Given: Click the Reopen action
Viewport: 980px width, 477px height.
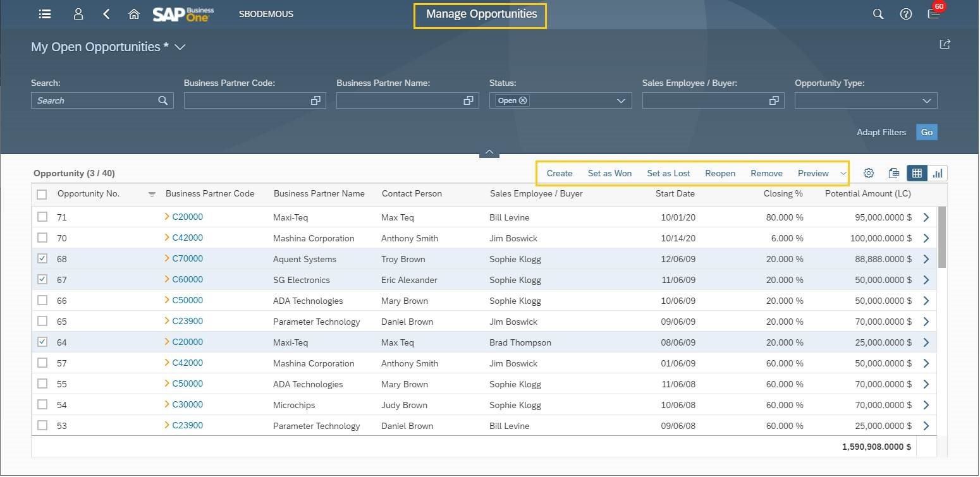Looking at the screenshot, I should coord(720,173).
